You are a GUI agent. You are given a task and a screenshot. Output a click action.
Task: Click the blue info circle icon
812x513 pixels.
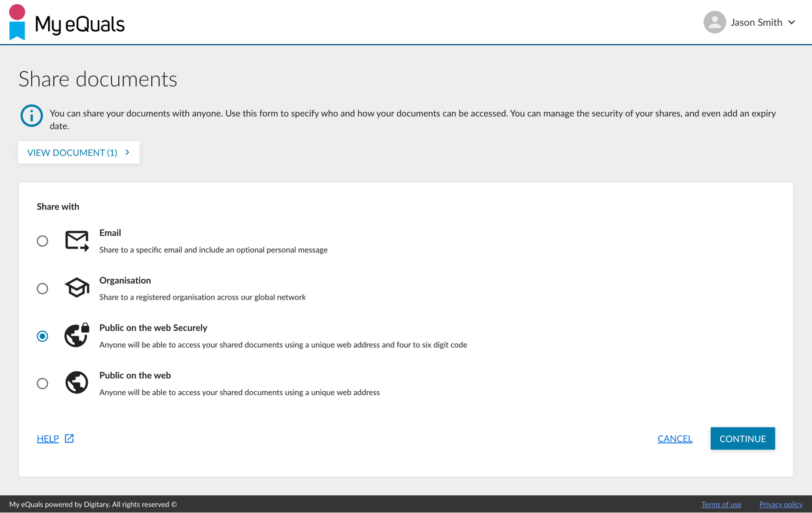tap(31, 116)
